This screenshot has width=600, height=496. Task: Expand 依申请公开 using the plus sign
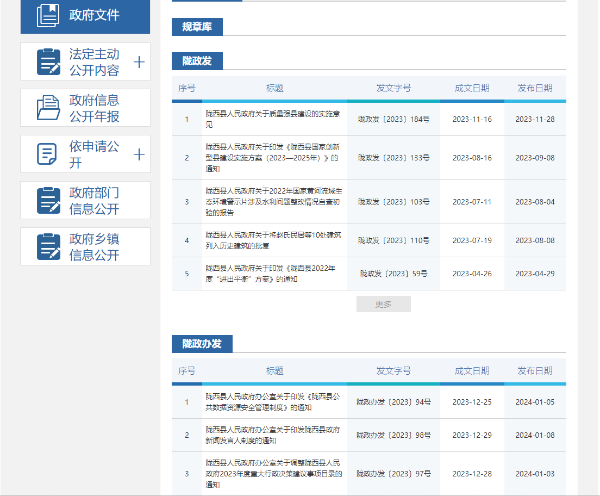coord(139,154)
